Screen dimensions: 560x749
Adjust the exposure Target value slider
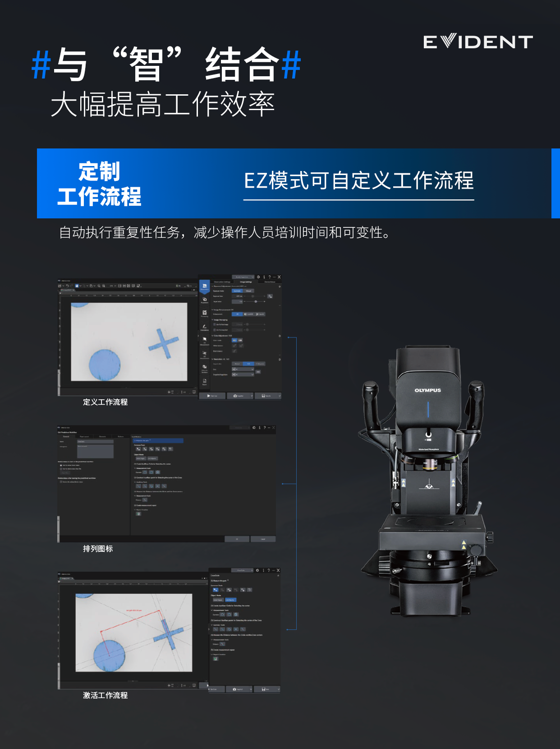(255, 301)
